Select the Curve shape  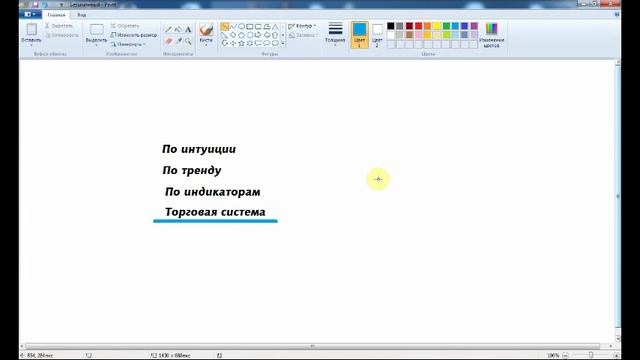coord(233,27)
